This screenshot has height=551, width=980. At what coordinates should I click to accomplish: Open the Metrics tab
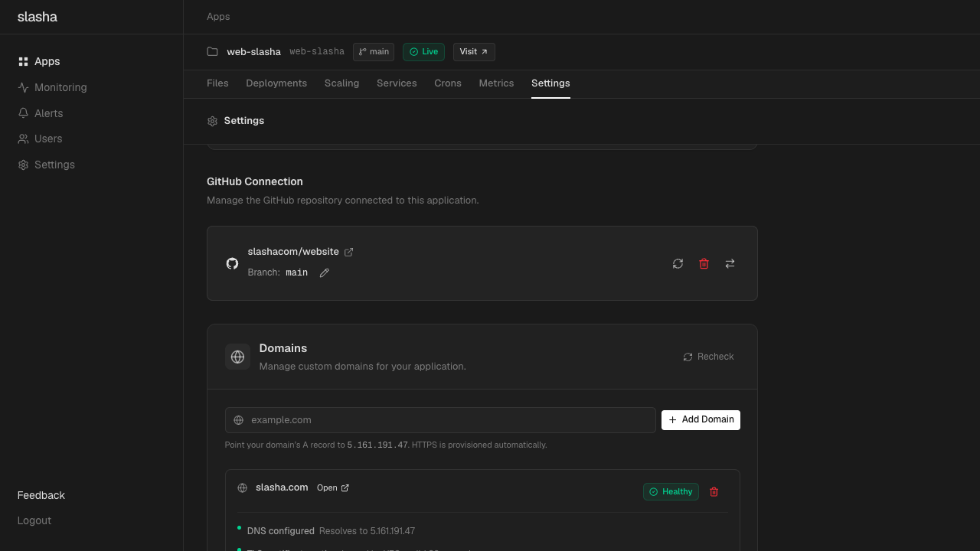[x=496, y=83]
